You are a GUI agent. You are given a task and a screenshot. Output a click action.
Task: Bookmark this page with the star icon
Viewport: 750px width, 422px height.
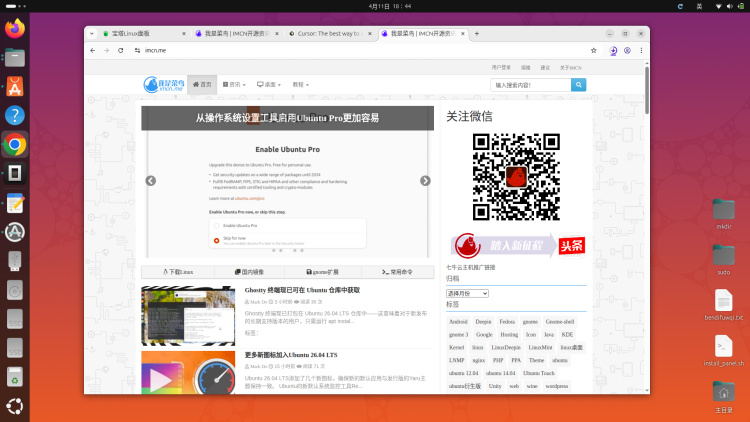(593, 49)
